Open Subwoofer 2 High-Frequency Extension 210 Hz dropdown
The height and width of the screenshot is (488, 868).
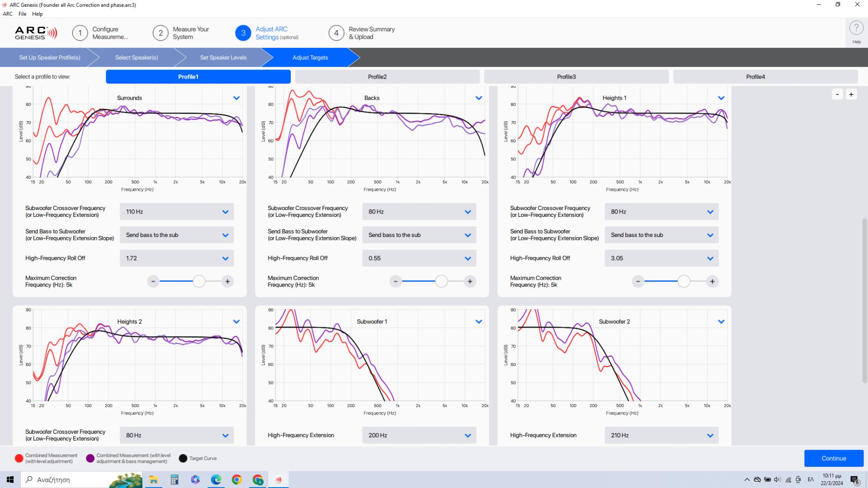coord(661,435)
